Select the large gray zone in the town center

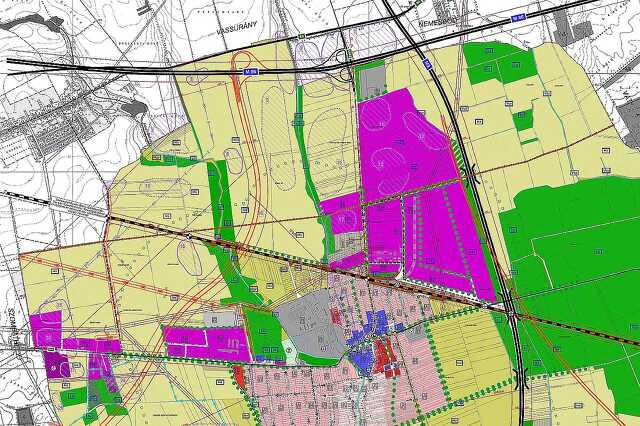tap(313, 324)
